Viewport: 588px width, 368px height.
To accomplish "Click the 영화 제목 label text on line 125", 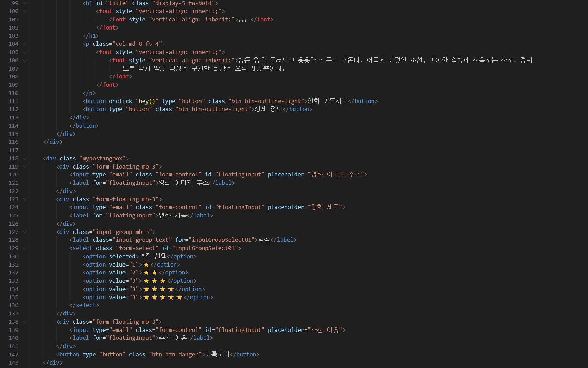I will pos(173,215).
